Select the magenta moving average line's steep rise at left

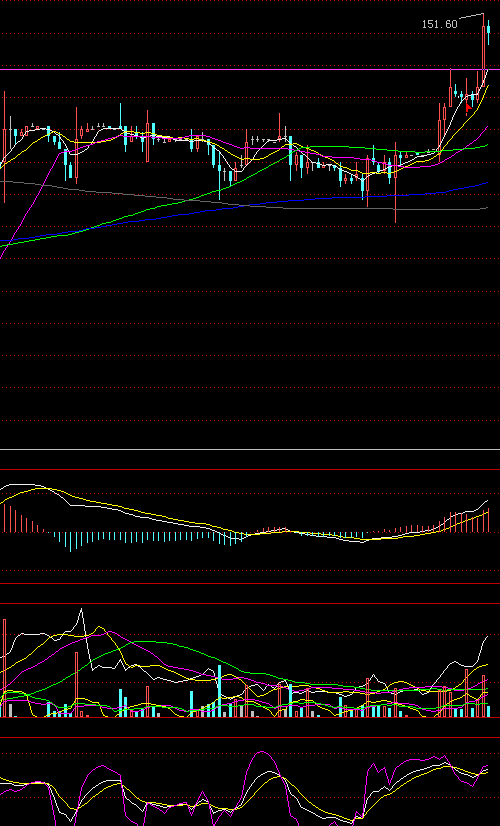coord(32,203)
